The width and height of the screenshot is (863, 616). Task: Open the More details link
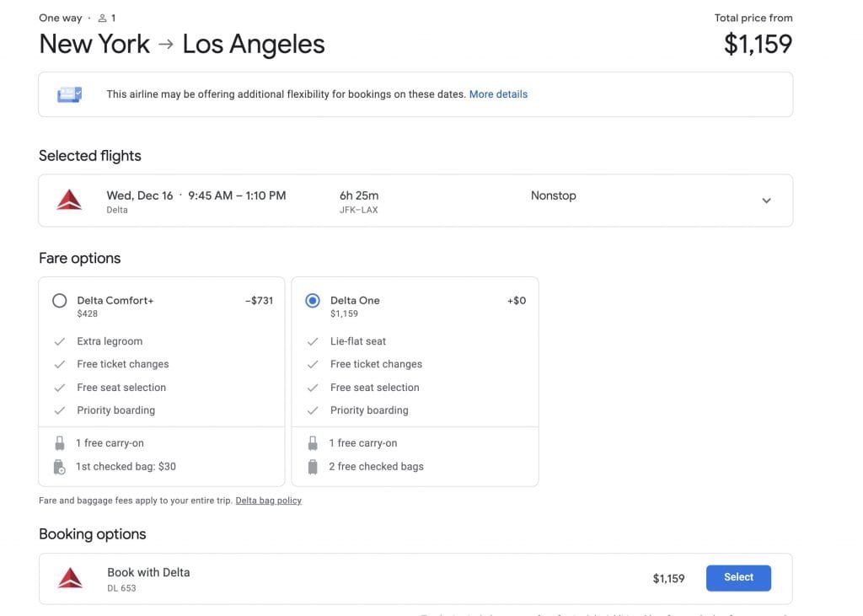498,94
